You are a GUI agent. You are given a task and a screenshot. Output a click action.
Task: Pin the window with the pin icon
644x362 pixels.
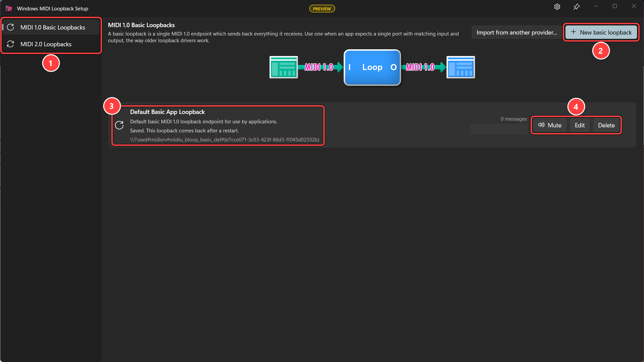pos(577,7)
